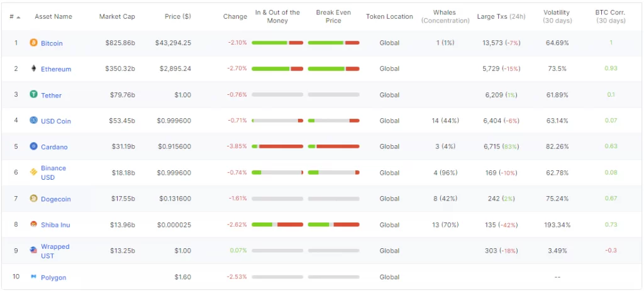
Task: Open the Dogecoin asset link
Action: click(x=56, y=199)
